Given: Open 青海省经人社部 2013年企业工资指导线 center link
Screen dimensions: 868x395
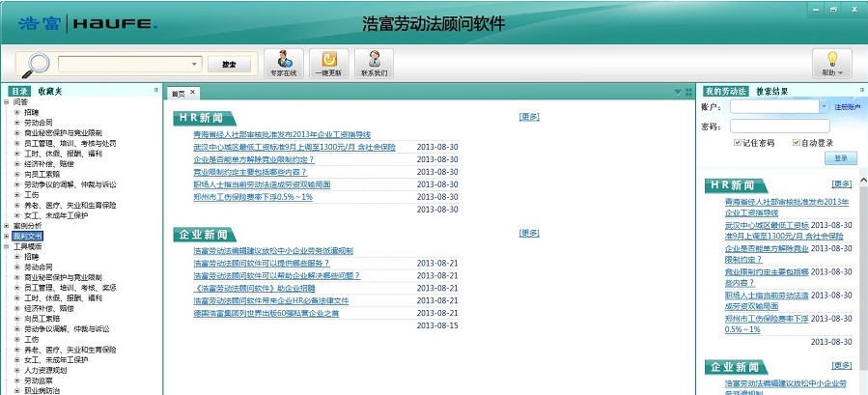Looking at the screenshot, I should click(x=282, y=134).
